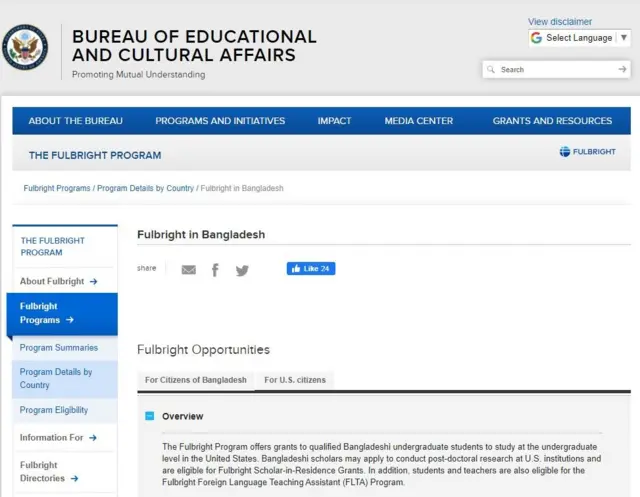640x497 pixels.
Task: Share page via email envelope icon
Action: click(188, 270)
